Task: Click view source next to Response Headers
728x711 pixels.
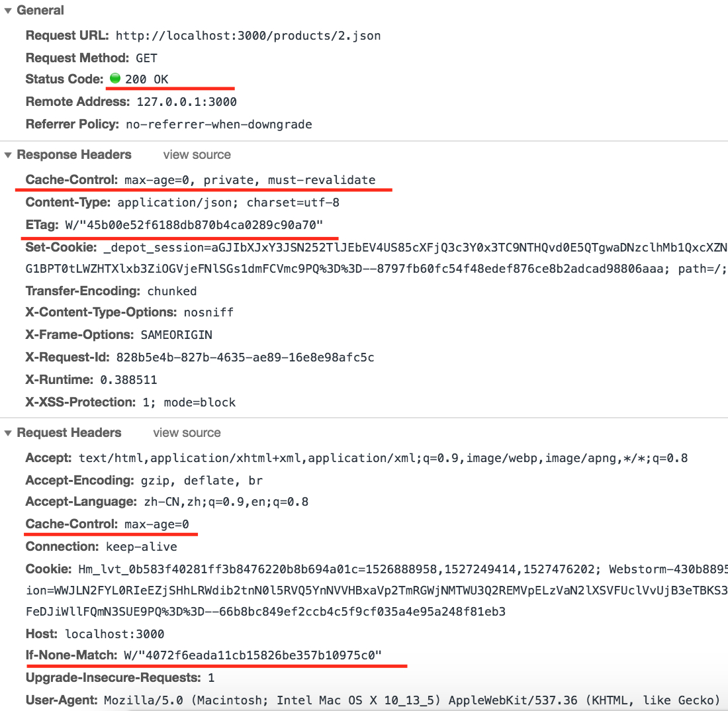Action: coord(197,155)
